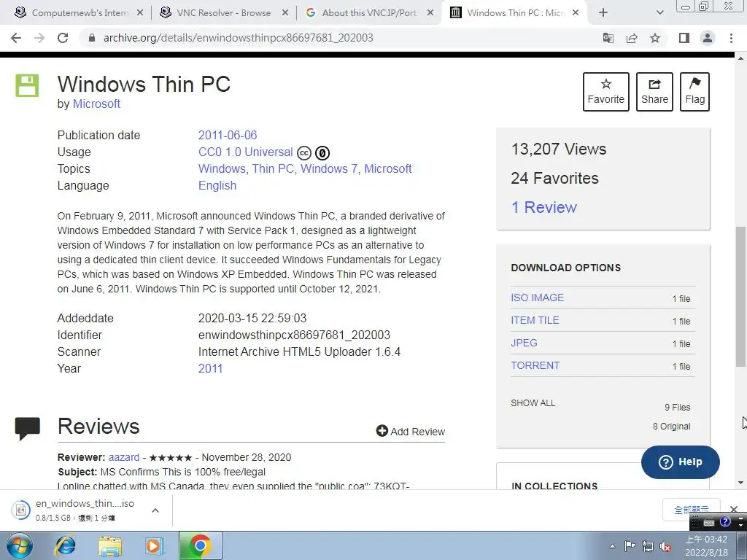Open the Chrome profile avatar
Viewport: 747px width, 560px height.
click(708, 38)
